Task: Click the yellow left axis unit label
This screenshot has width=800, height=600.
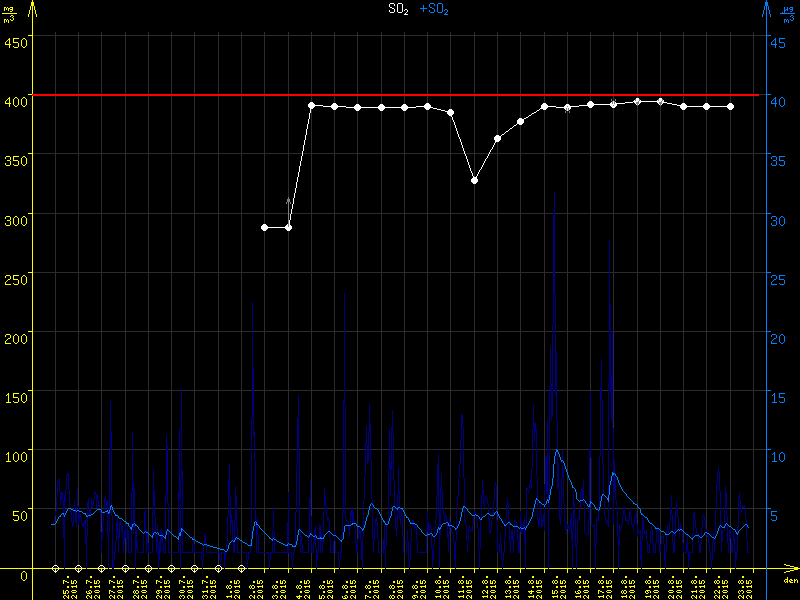Action: [9, 13]
